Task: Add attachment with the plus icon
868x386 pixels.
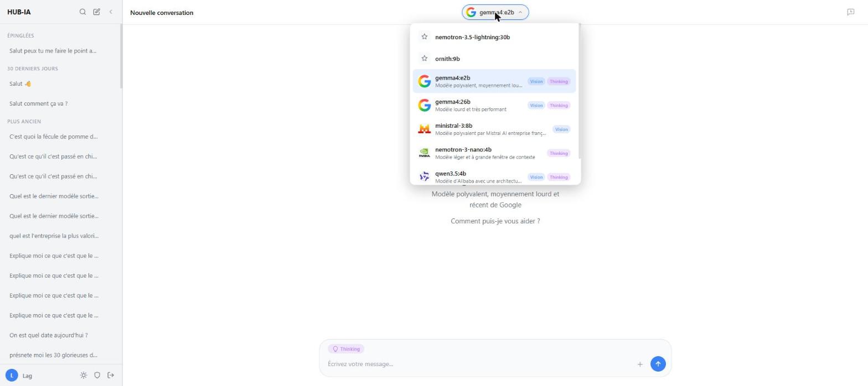Action: [x=640, y=364]
